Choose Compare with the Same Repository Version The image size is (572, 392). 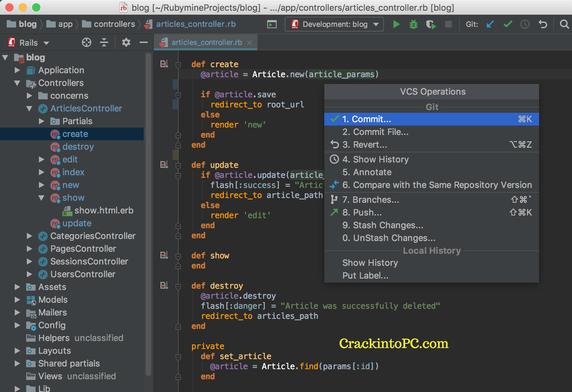click(431, 185)
